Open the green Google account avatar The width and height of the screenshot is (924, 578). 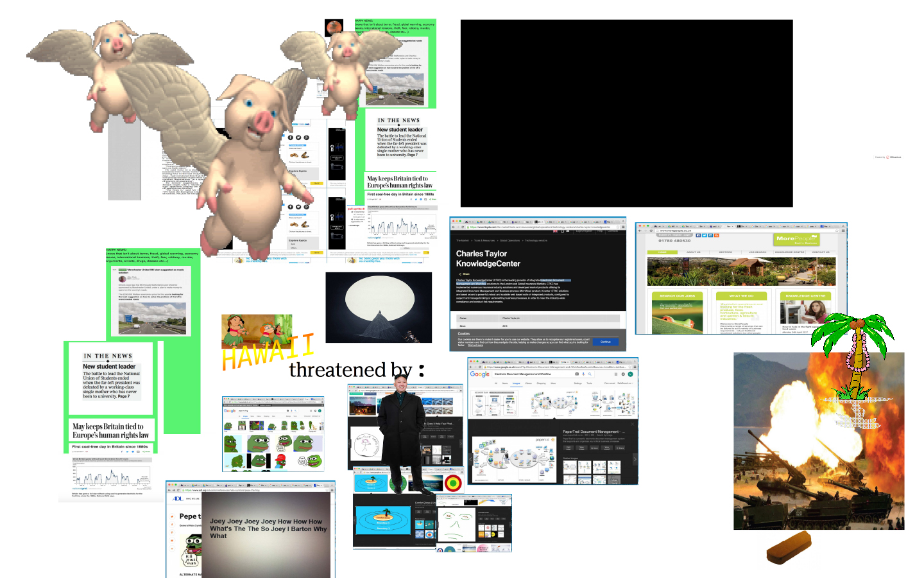[x=630, y=374]
